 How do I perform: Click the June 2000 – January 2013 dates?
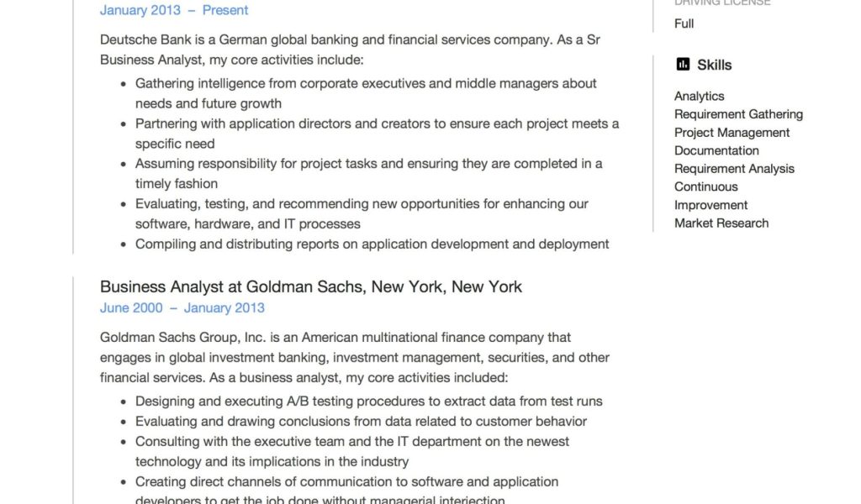point(182,308)
